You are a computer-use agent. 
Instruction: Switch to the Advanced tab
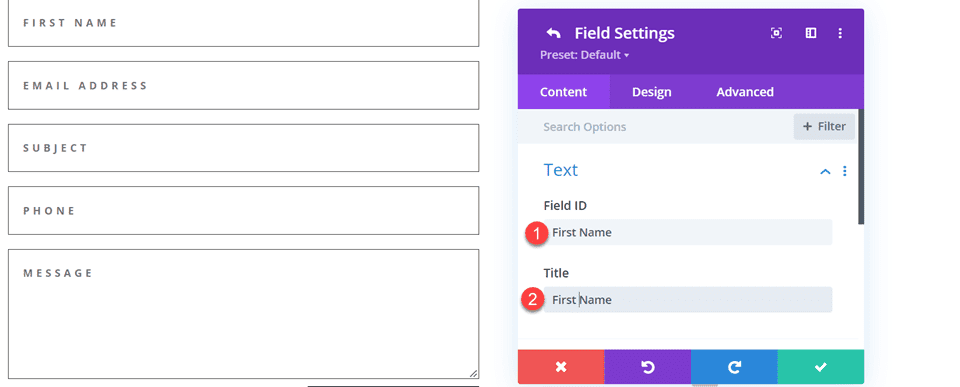745,92
